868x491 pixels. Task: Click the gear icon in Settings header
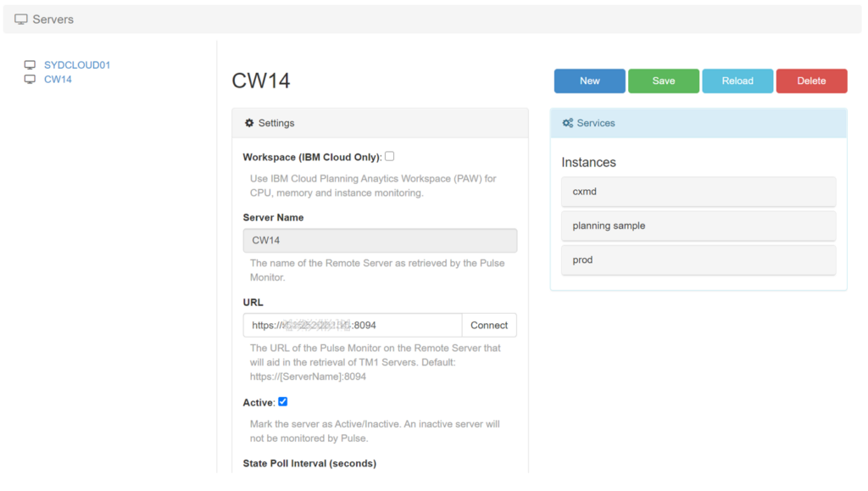249,123
